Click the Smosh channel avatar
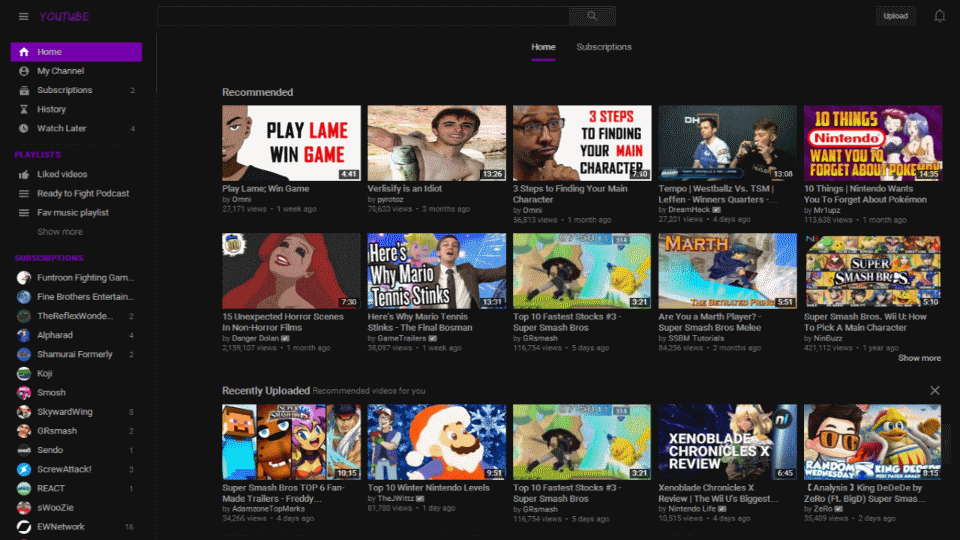Image resolution: width=960 pixels, height=540 pixels. tap(24, 392)
